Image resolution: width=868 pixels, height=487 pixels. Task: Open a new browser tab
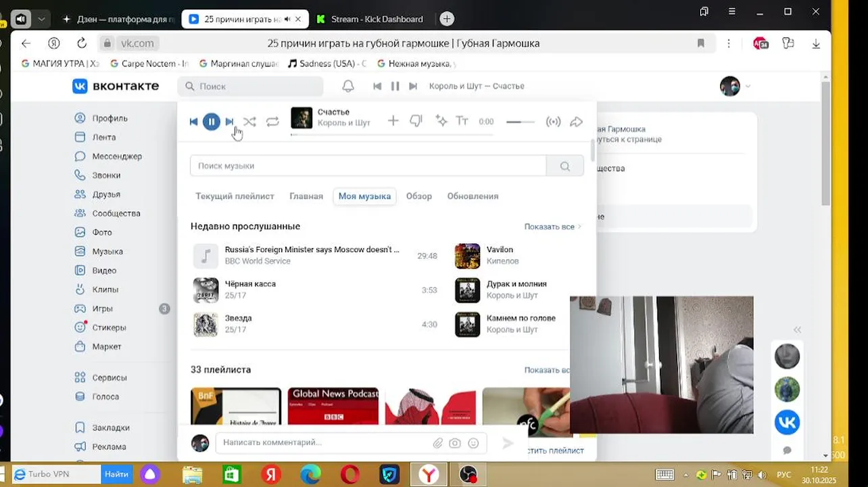point(447,19)
